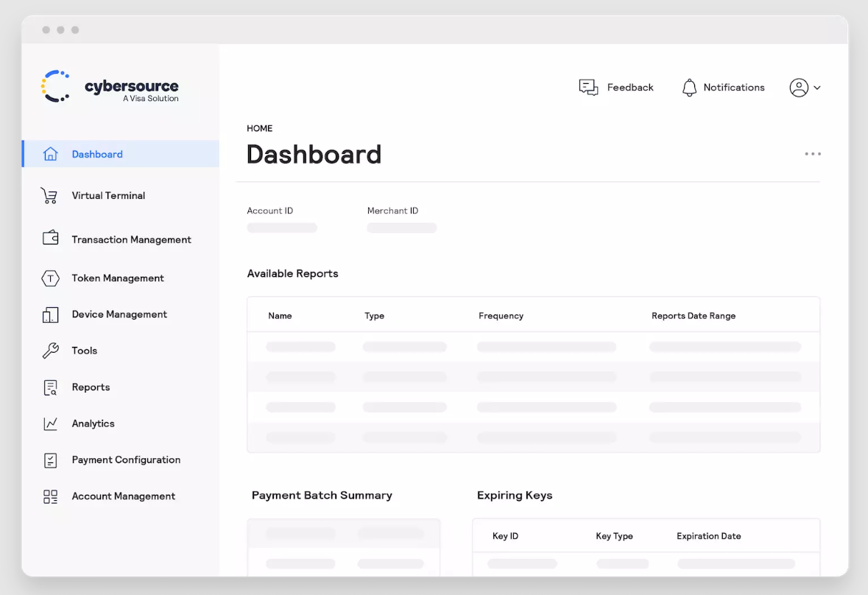Click the Notifications bell icon
868x595 pixels.
[x=689, y=88]
